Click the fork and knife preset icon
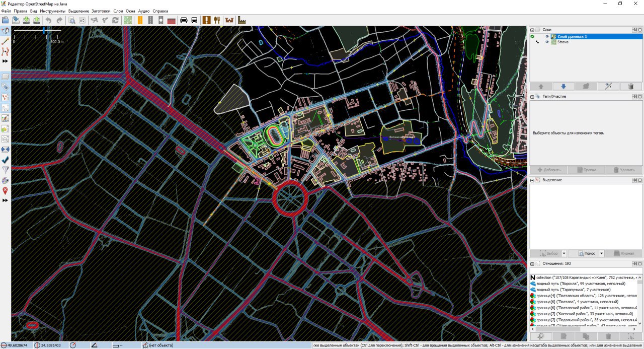Screen dimensions: 644x349 (217, 20)
